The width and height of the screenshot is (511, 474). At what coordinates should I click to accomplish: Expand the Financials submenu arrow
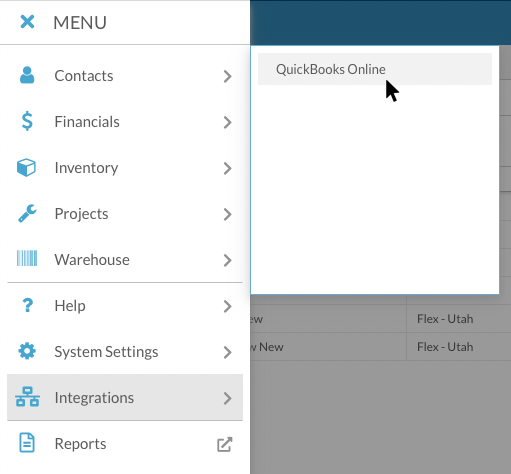coord(227,122)
